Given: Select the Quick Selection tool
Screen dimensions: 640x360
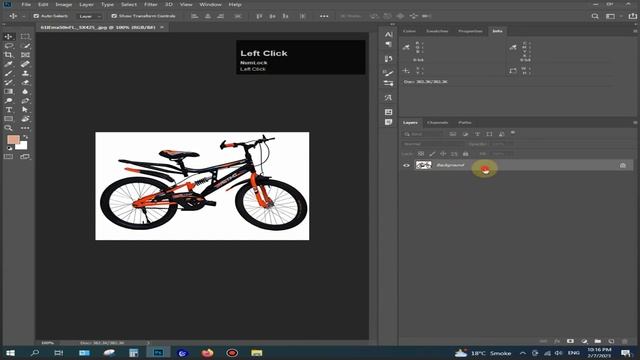Looking at the screenshot, I should pos(25,46).
